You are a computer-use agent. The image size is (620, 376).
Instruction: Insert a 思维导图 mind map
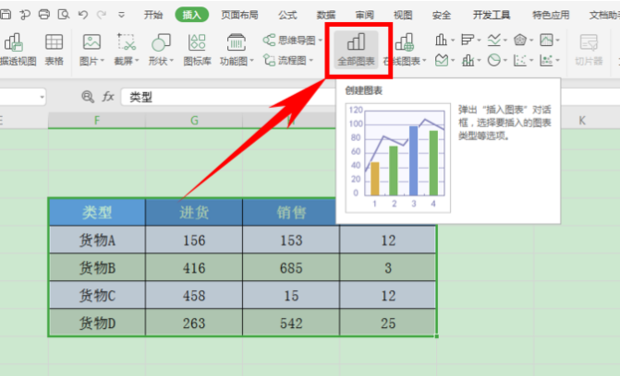point(292,40)
